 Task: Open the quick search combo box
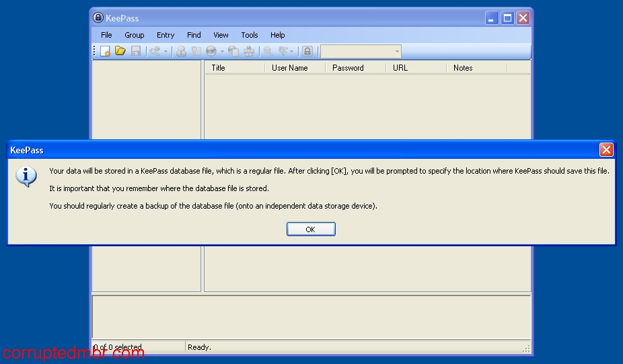coord(361,51)
